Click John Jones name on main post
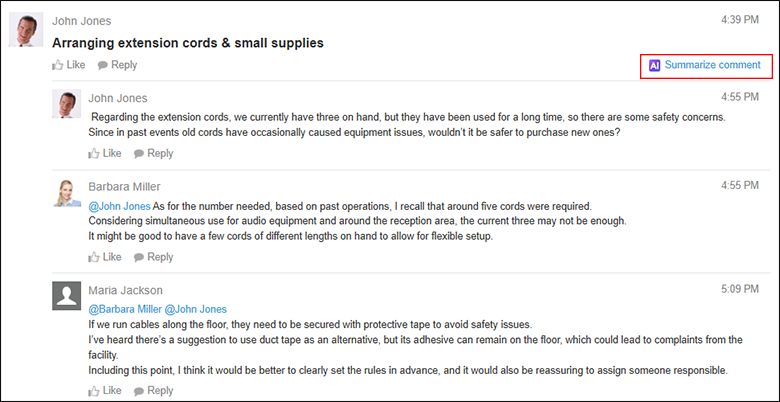Screen dimensions: 780x402 pos(81,21)
